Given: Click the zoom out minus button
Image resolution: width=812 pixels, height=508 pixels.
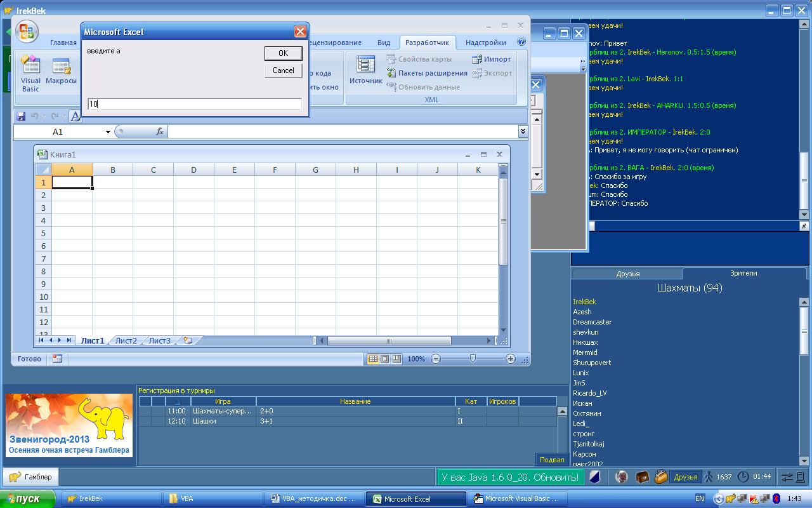Looking at the screenshot, I should click(436, 359).
